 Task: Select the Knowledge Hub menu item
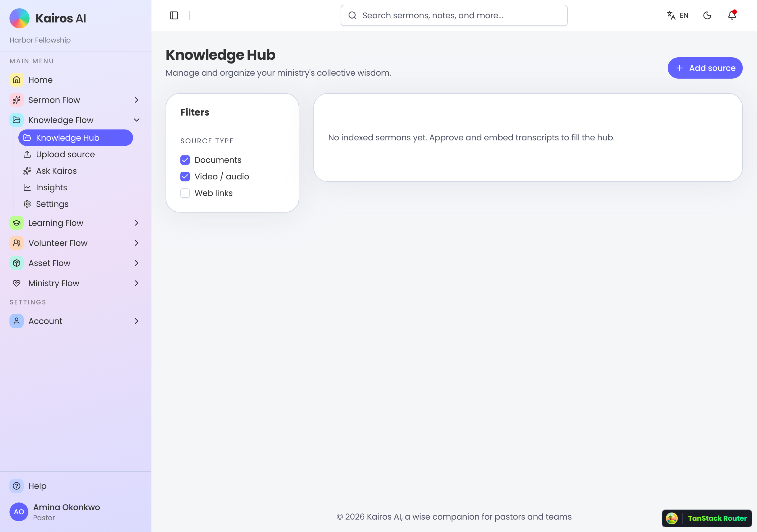click(75, 138)
